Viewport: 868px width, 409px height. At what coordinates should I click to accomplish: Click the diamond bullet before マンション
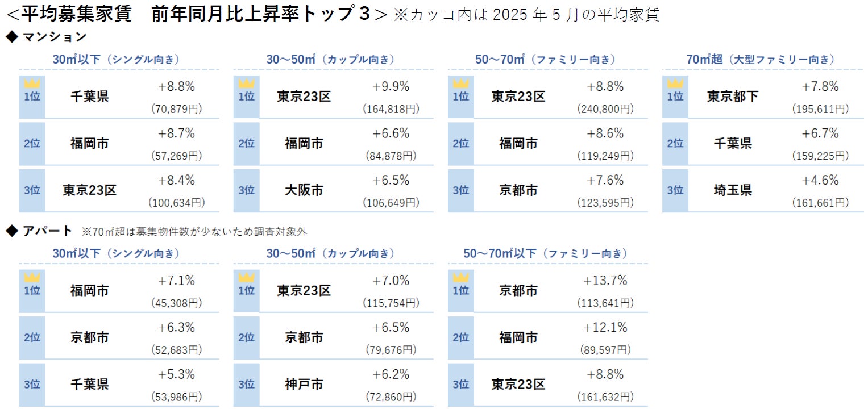11,37
